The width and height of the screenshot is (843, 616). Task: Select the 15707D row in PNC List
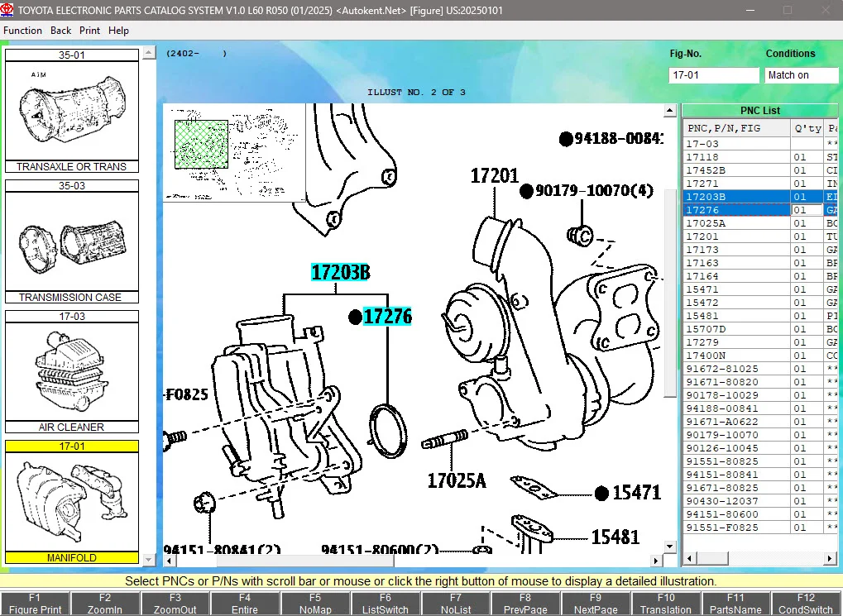point(760,329)
